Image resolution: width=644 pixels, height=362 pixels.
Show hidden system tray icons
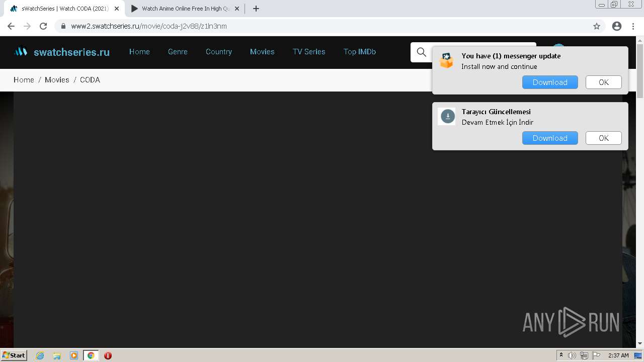(561, 355)
